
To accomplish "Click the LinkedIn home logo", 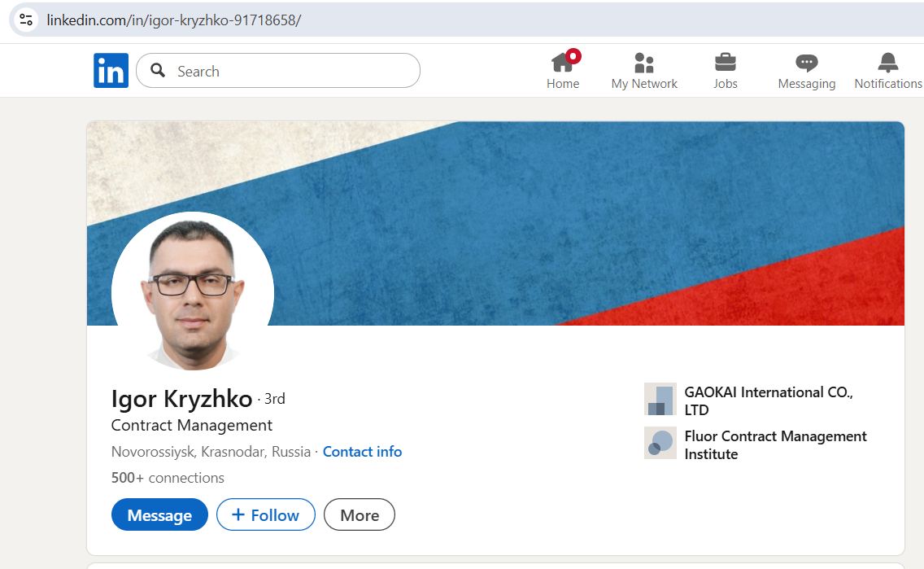I will 111,70.
